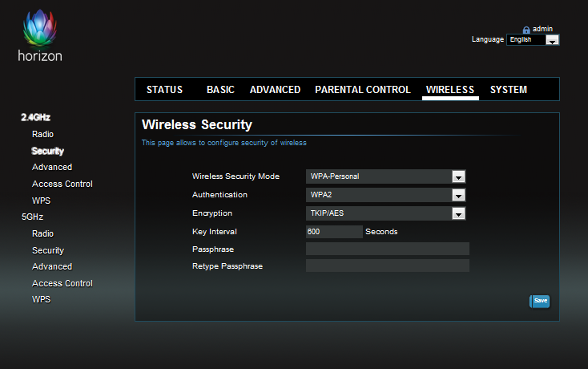Open Radio under 5GHz
This screenshot has width=588, height=369.
coord(42,234)
